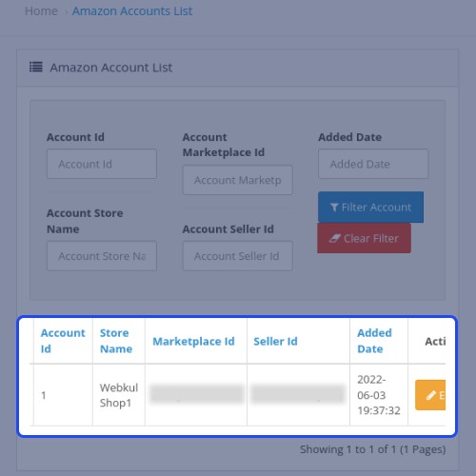The width and height of the screenshot is (476, 476).
Task: Sort table by Seller Id column
Action: (x=275, y=342)
